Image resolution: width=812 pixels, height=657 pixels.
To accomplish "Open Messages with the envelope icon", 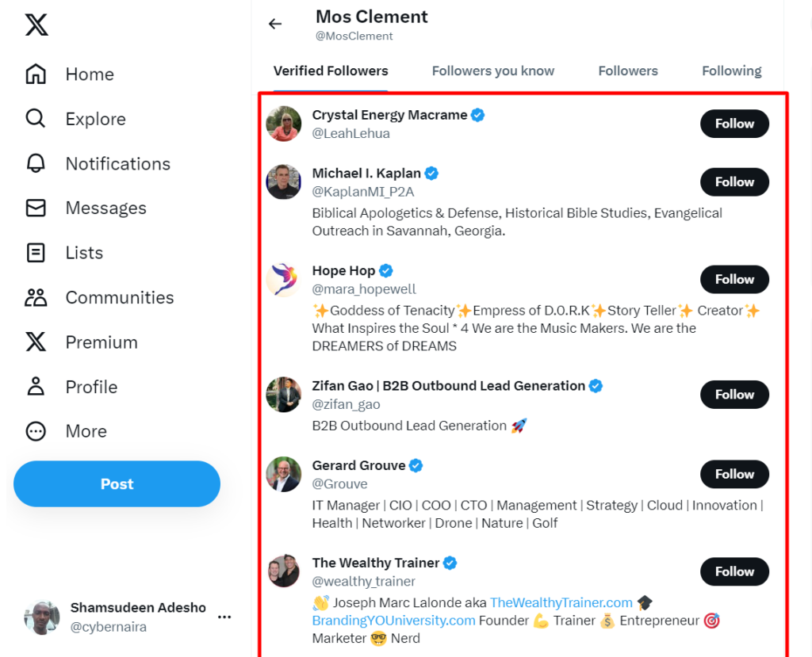I will [36, 208].
